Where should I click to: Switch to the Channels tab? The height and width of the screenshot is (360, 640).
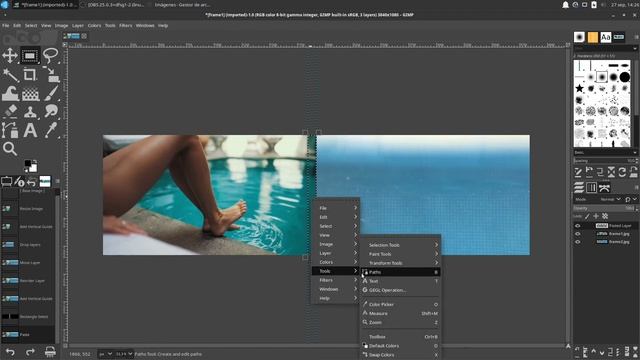591,188
